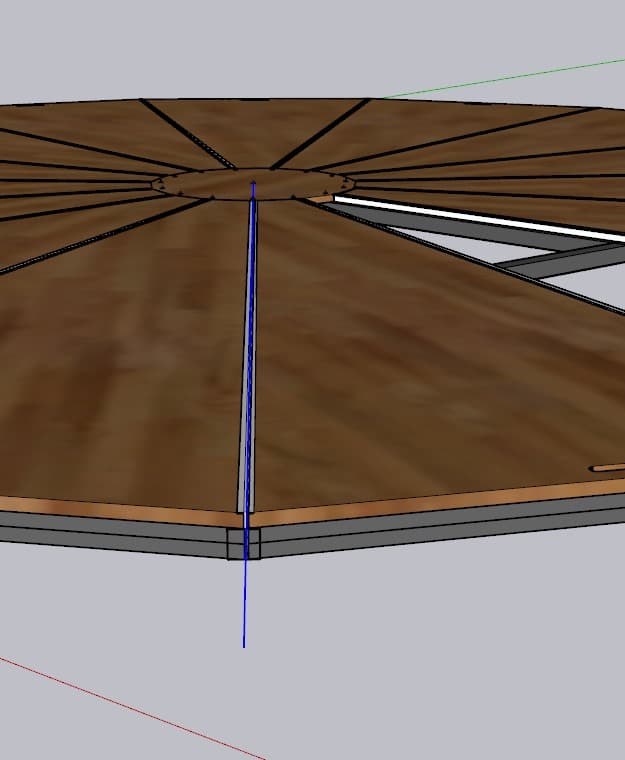The image size is (625, 760).
Task: Select the tan wood piece beside the hub
Action: (320, 199)
